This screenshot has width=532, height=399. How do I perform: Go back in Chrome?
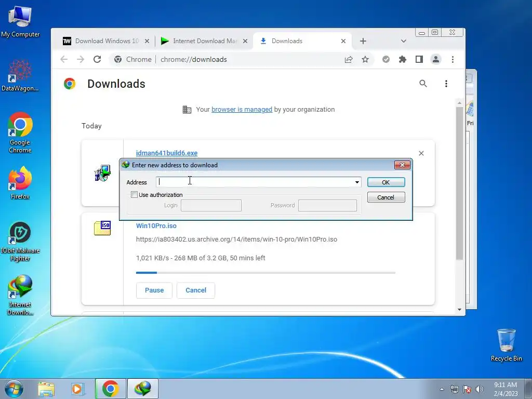coord(64,59)
